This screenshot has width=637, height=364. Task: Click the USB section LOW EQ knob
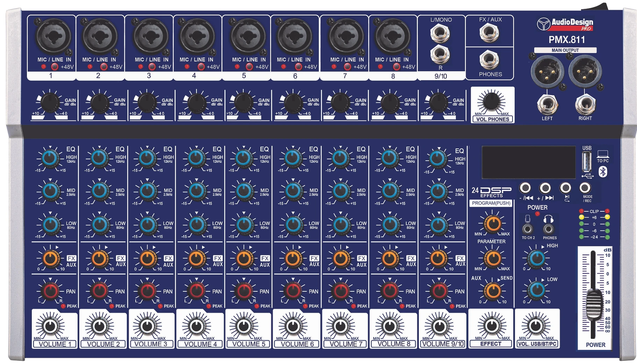pyautogui.click(x=537, y=290)
